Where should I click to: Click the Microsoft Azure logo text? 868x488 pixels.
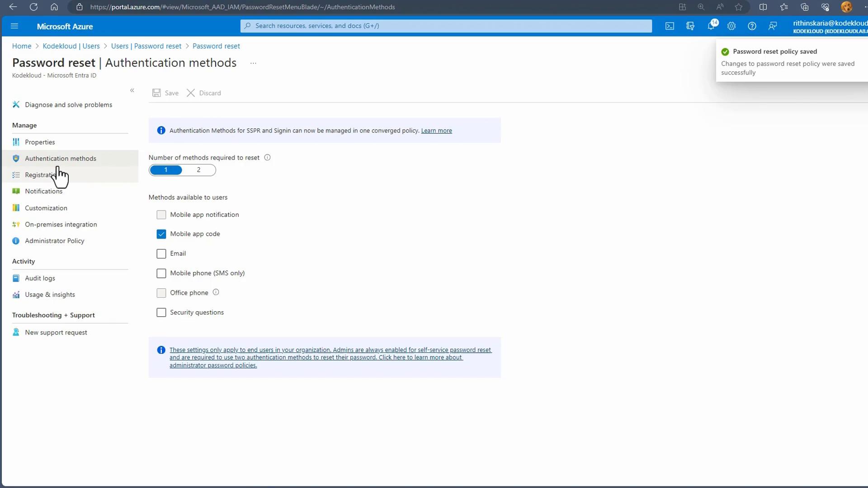click(x=65, y=27)
